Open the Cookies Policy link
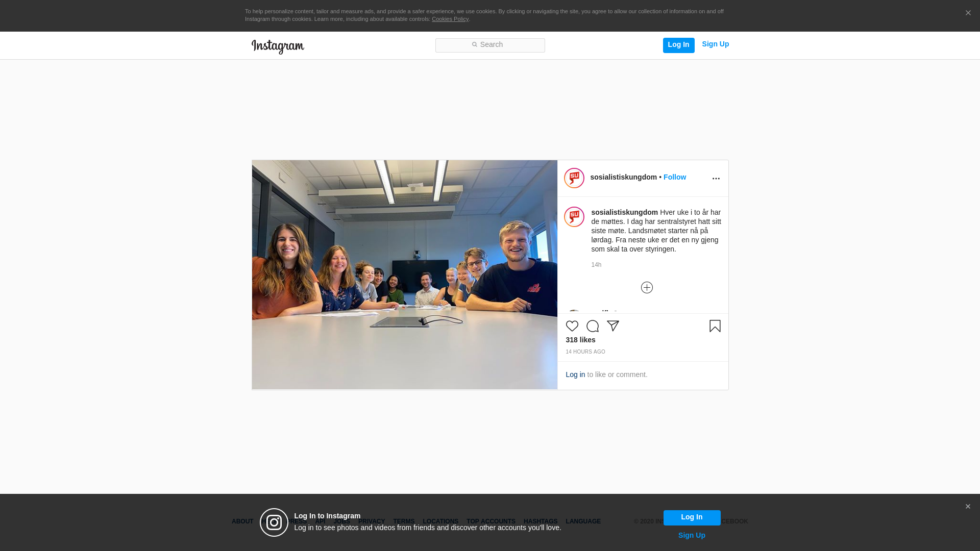 coord(450,19)
